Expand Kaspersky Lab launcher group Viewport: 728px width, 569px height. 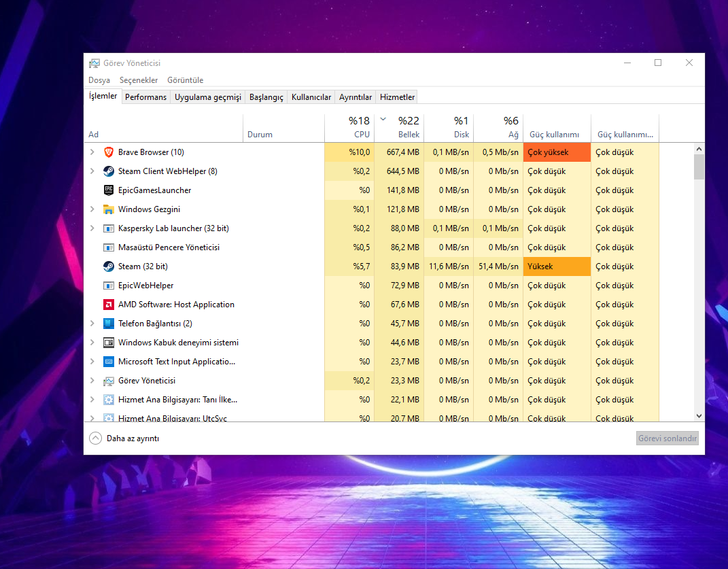pyautogui.click(x=92, y=228)
